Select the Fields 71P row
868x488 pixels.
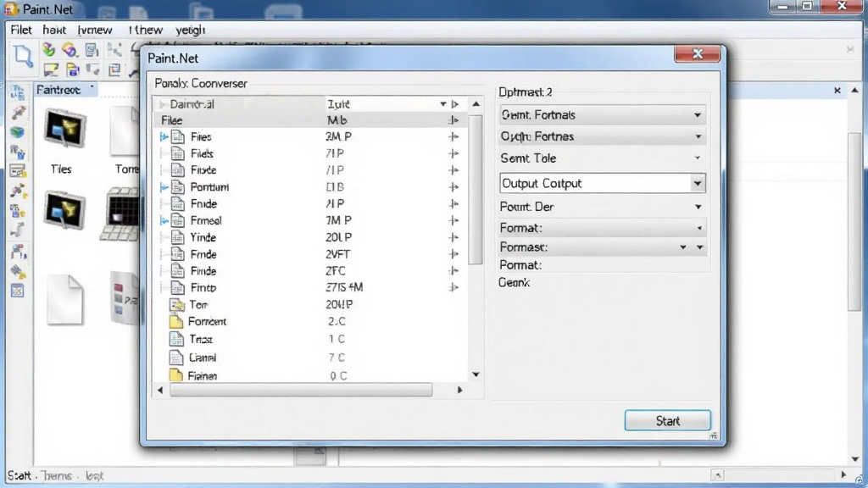(310, 153)
